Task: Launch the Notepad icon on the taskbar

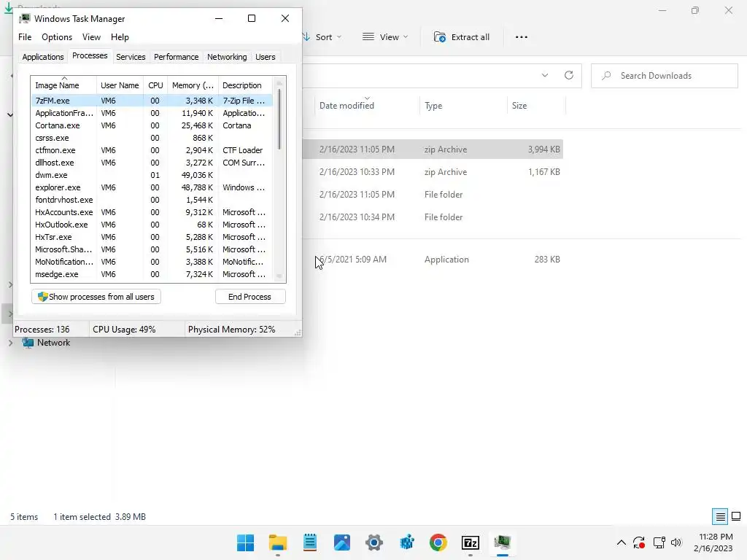Action: pyautogui.click(x=309, y=542)
